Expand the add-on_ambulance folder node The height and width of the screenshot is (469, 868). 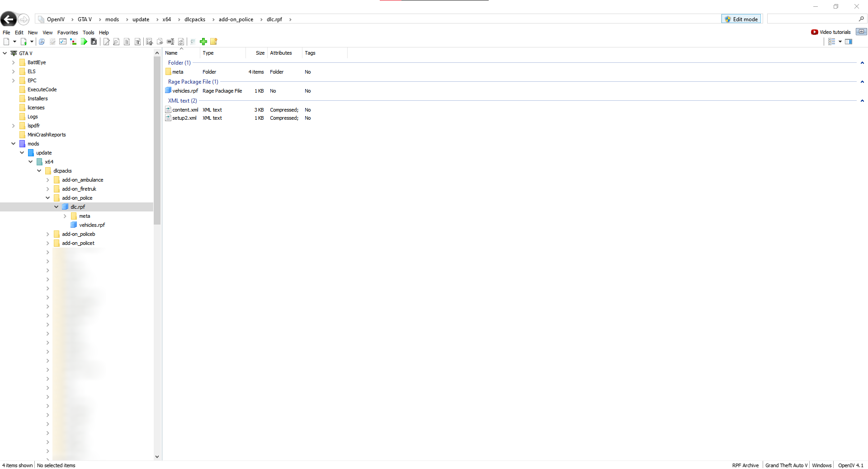coord(48,180)
